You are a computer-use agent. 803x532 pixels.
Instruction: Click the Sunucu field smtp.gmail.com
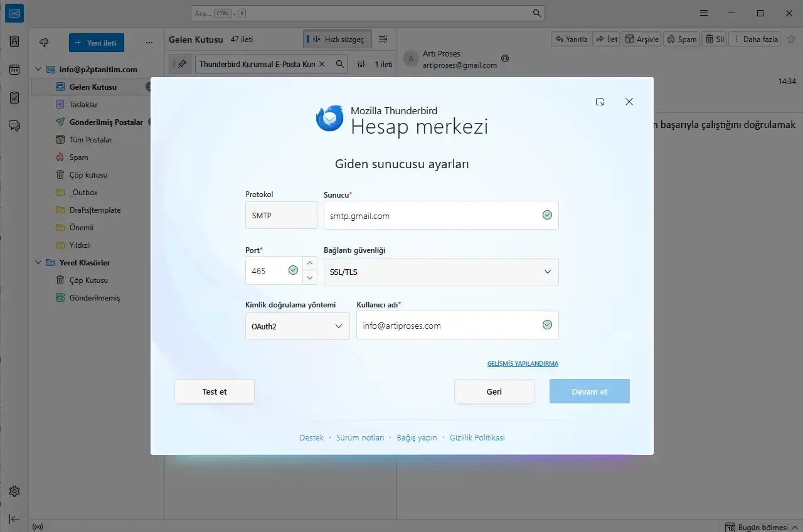coord(441,215)
